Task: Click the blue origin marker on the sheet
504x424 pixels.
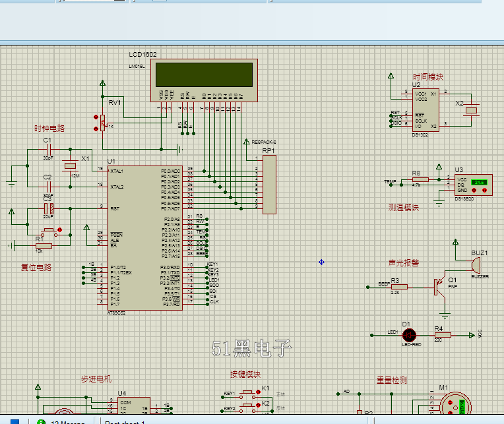Action: click(x=321, y=262)
